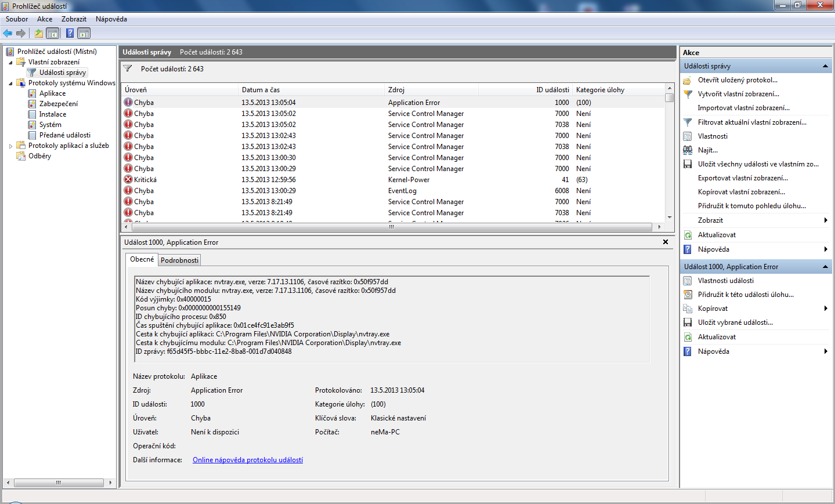Open the 'Kopírovat' submenu arrow in Akce pane
Viewport: 835px width, 504px height.
[x=825, y=309]
